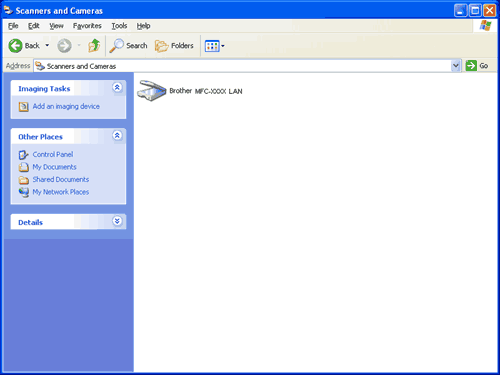The image size is (500, 375).
Task: Open the My Network Places link
Action: coord(61,192)
